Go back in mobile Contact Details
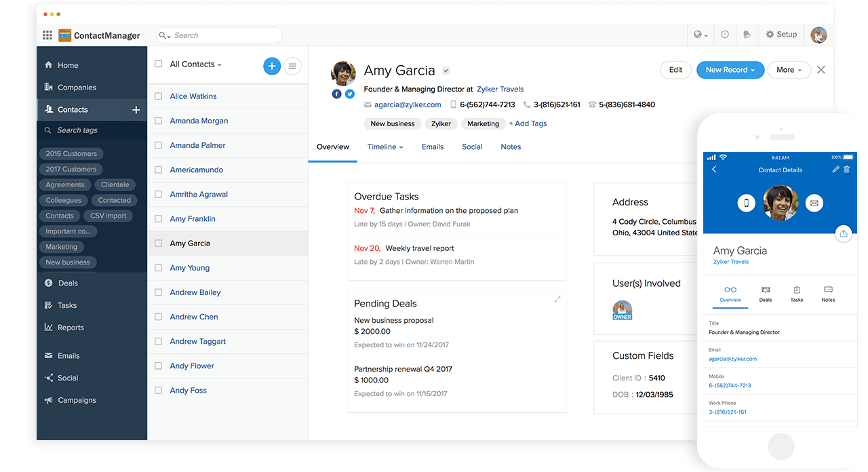Viewport: 868px width, 472px height. (714, 170)
